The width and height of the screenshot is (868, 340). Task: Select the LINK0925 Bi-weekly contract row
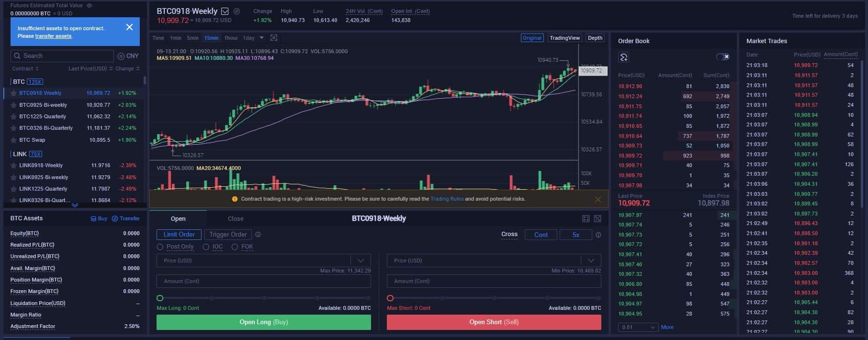[x=73, y=177]
